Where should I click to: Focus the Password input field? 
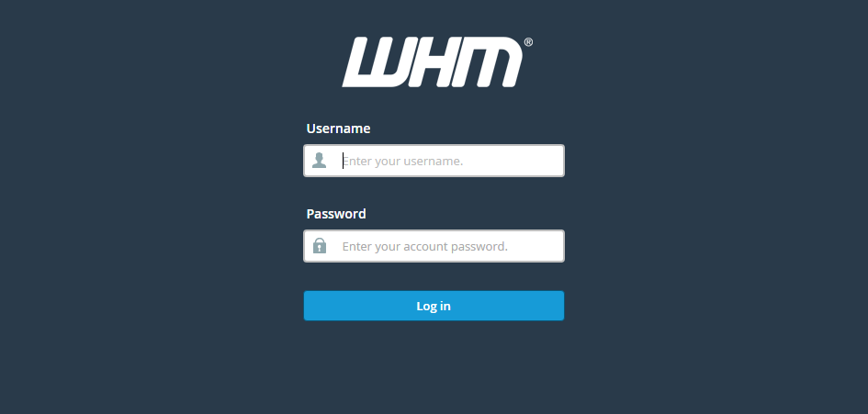(x=434, y=246)
